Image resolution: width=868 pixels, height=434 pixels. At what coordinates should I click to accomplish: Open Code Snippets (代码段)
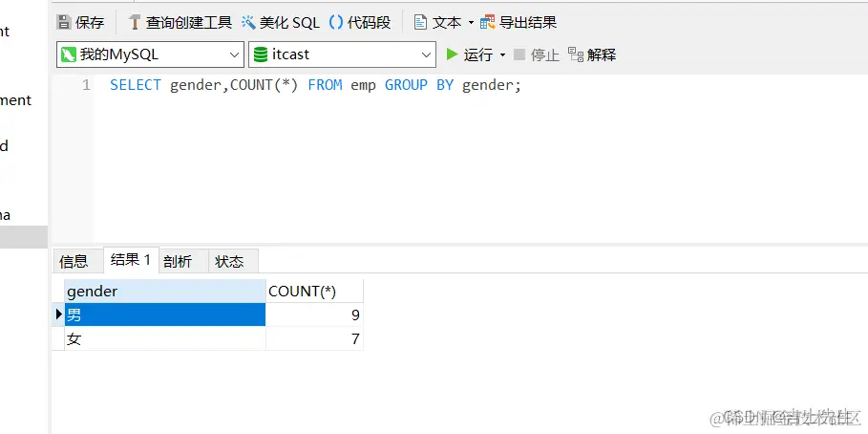pyautogui.click(x=360, y=22)
